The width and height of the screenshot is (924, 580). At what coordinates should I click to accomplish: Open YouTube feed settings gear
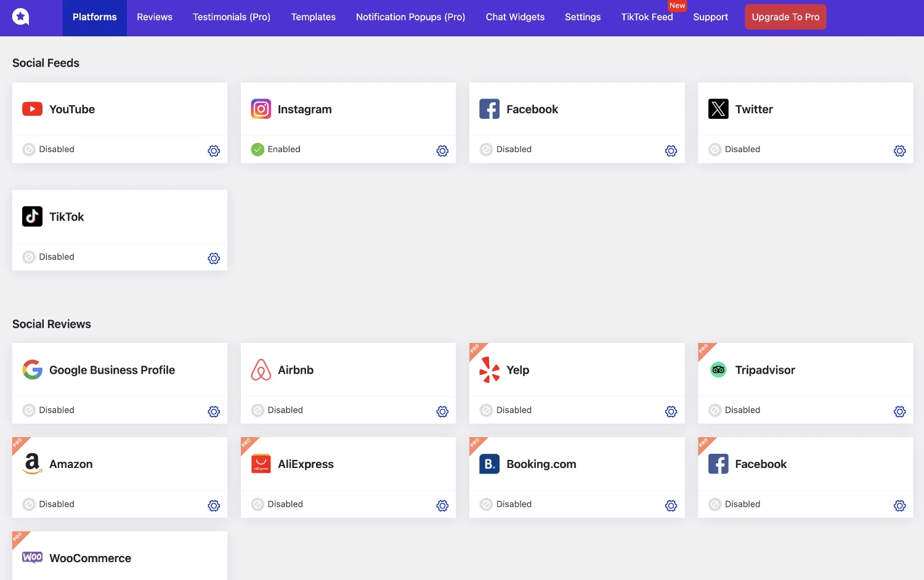(214, 151)
